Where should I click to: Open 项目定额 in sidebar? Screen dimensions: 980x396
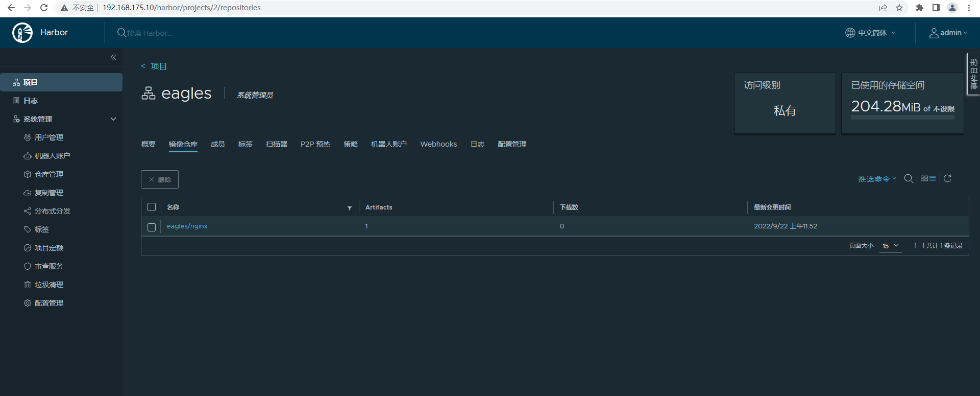coord(49,248)
